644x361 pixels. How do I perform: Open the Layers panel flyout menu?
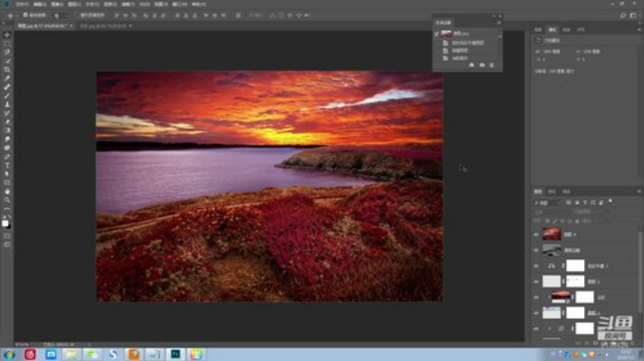[x=639, y=191]
